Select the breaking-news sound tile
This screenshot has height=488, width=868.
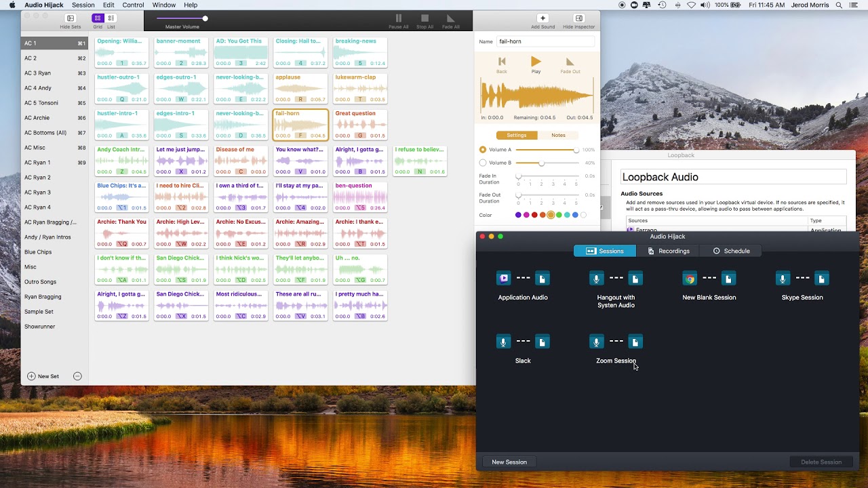click(x=360, y=52)
